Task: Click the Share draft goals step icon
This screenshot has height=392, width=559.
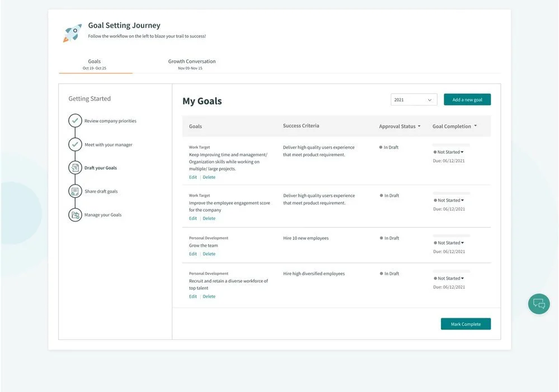Action: (75, 191)
